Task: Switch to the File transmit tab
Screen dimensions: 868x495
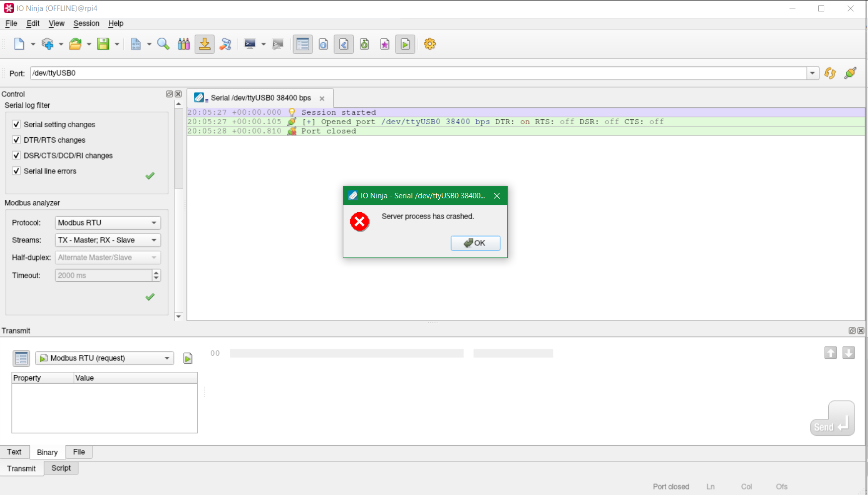Action: (79, 452)
